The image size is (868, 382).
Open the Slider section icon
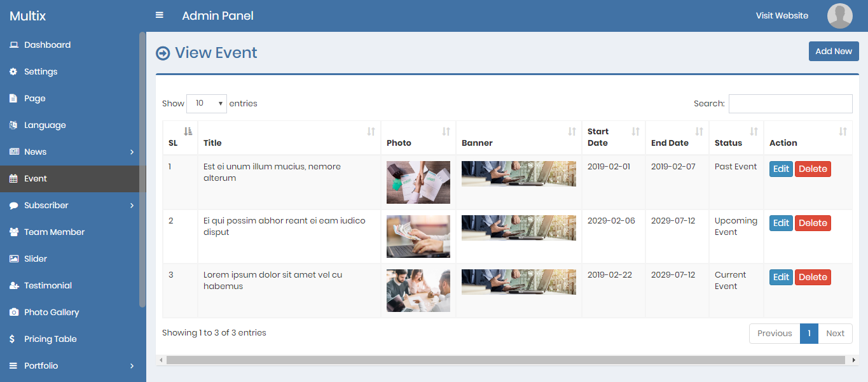[x=13, y=258]
